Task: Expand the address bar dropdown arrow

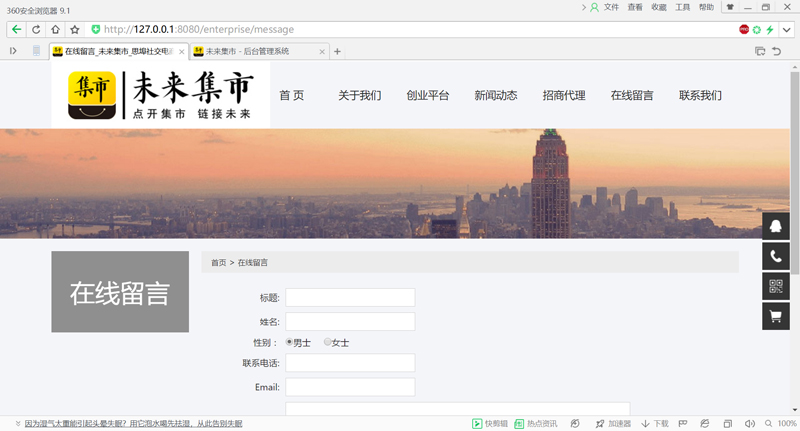Action: point(787,30)
